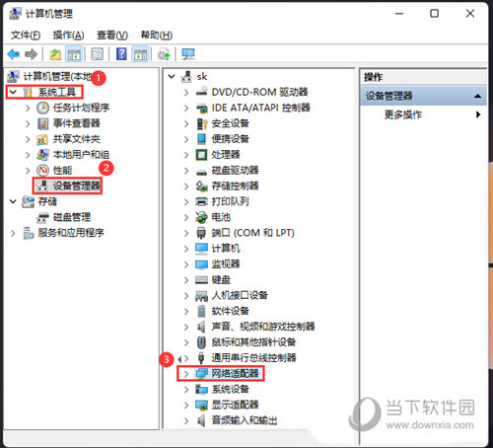Collapse the sk computer root node
Image resolution: width=493 pixels, height=448 pixels.
(172, 76)
